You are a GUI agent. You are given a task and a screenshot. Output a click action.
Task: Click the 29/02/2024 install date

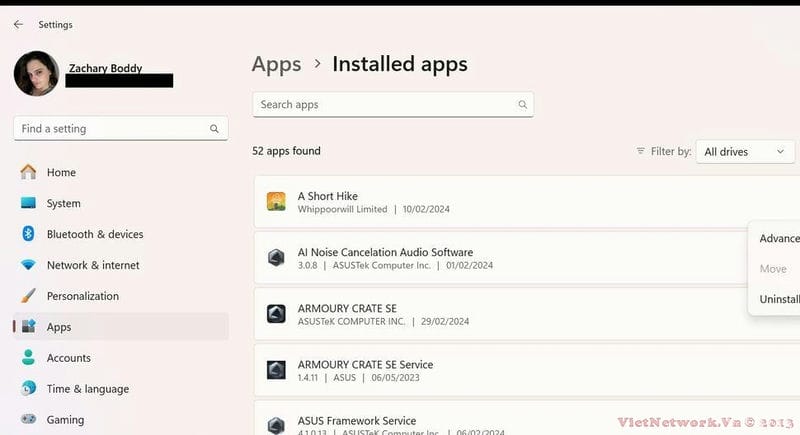pyautogui.click(x=445, y=321)
